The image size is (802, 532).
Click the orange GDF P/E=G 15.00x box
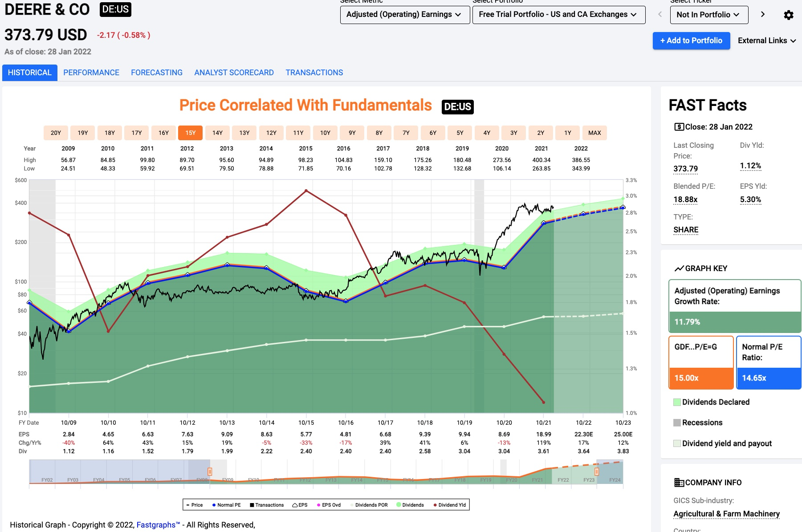[x=701, y=362]
